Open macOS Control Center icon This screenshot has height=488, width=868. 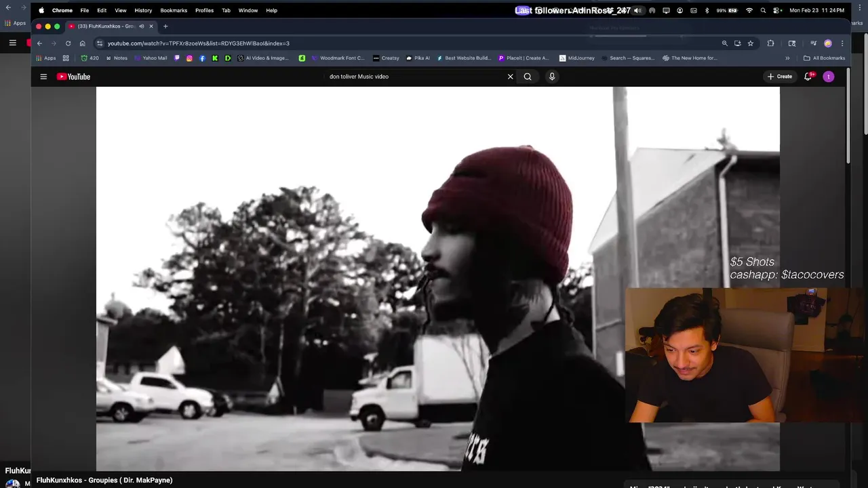[x=777, y=10]
